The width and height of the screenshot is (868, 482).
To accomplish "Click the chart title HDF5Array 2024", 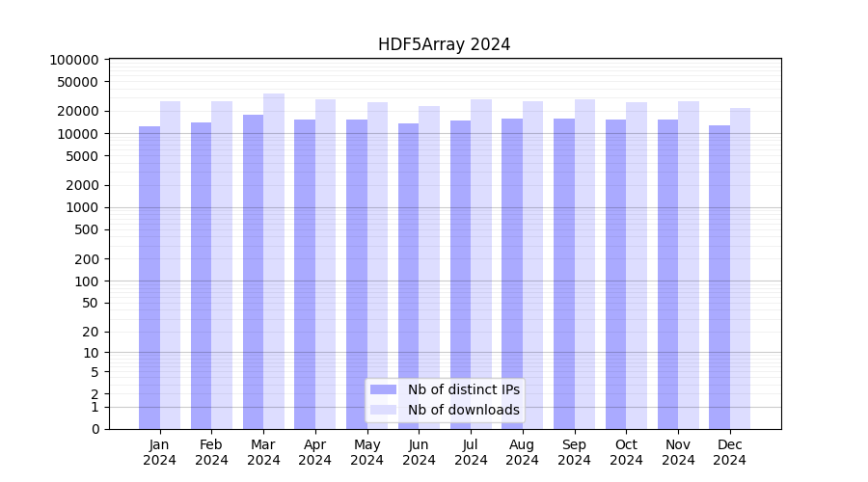I will coord(444,44).
